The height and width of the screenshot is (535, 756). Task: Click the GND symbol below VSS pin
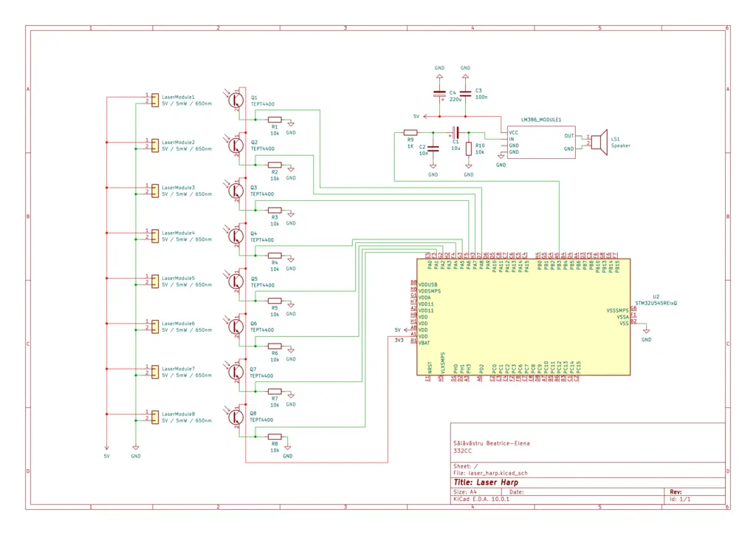[x=646, y=331]
